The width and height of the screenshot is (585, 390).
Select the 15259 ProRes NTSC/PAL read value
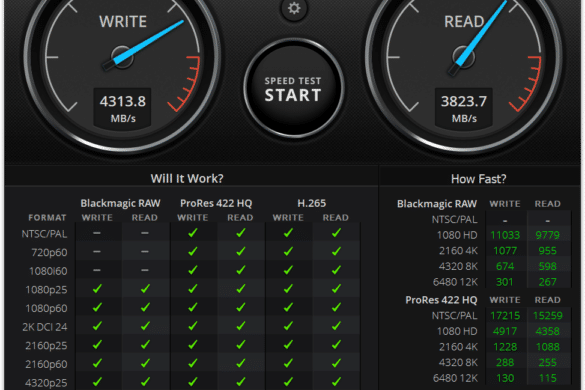point(547,316)
